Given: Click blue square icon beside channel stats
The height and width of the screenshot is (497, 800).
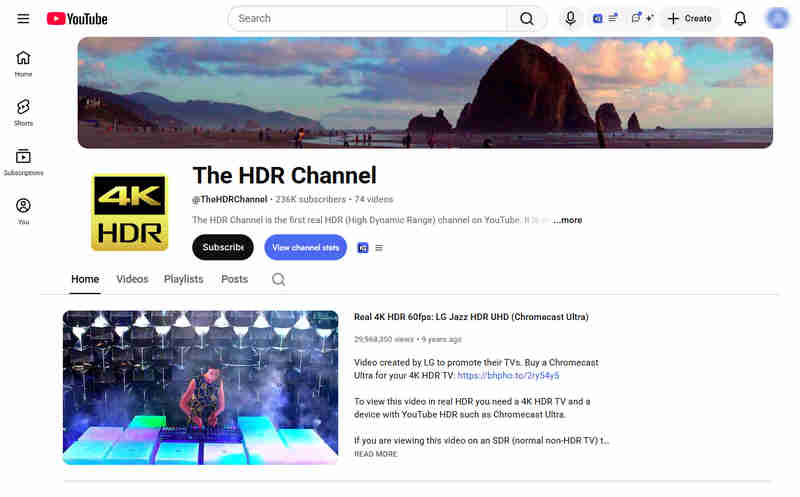Looking at the screenshot, I should pos(363,248).
